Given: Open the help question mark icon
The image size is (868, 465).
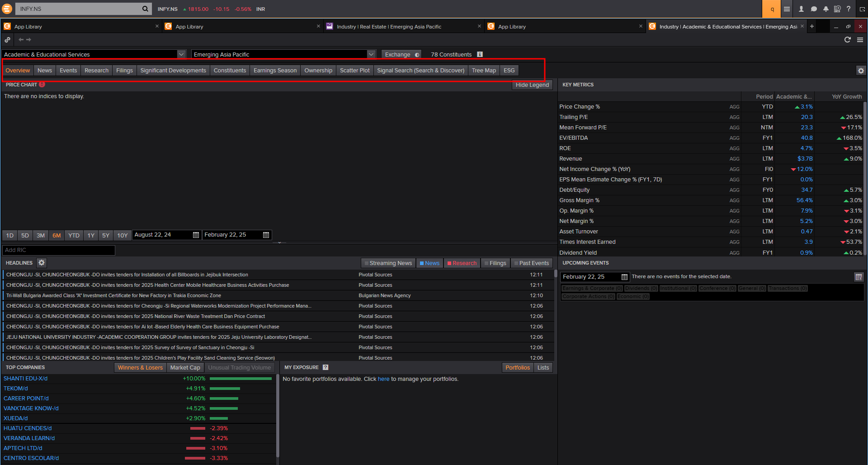Looking at the screenshot, I should click(x=849, y=9).
